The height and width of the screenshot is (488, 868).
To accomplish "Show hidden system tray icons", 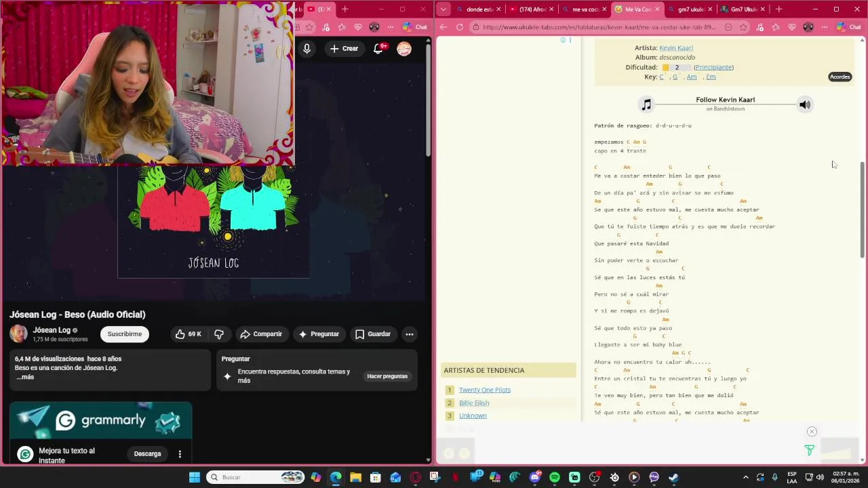I will [745, 477].
